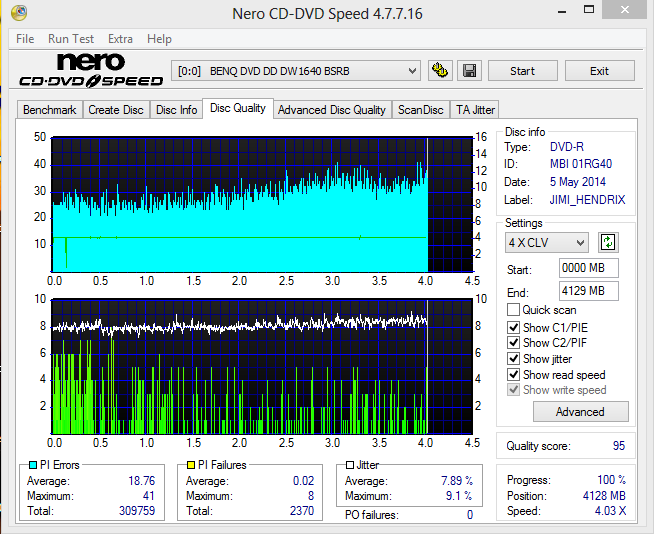Click the disc type value DVD-R
This screenshot has width=654, height=534.
(x=567, y=147)
